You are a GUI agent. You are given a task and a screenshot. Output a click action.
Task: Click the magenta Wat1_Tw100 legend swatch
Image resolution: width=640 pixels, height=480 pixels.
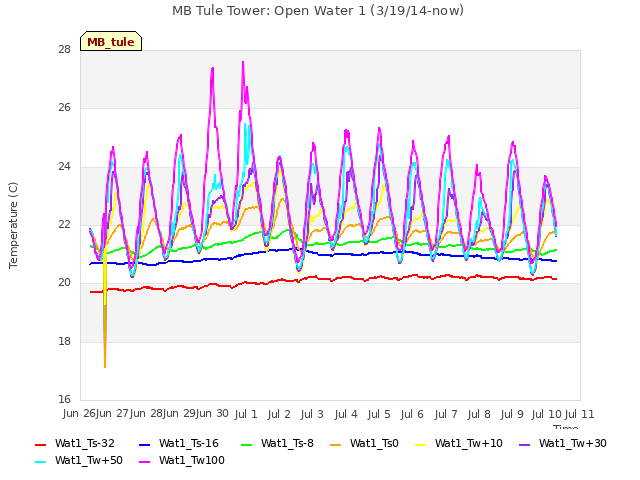point(144,462)
